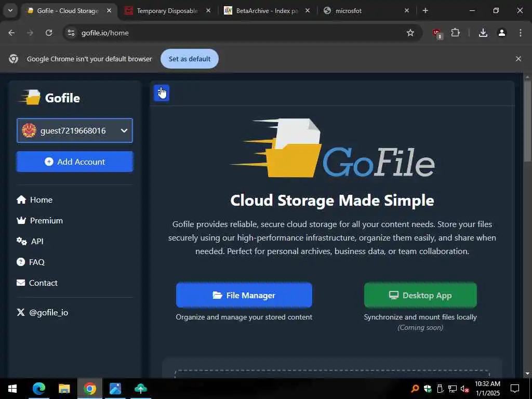The image size is (532, 399).
Task: Click the USB safely remove tray icon
Action: [440, 389]
